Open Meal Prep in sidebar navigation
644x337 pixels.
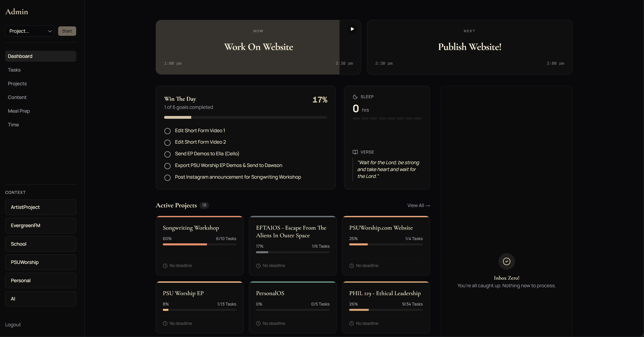19,111
